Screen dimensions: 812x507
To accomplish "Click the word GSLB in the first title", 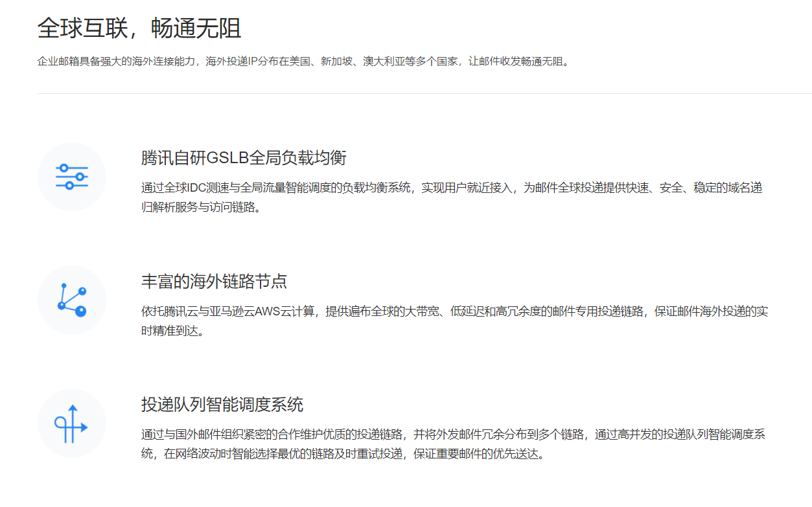I will pos(227,158).
